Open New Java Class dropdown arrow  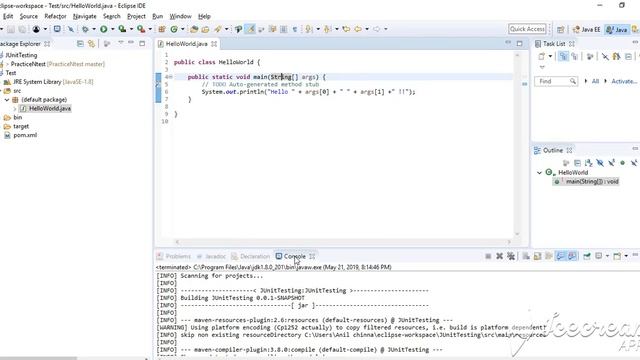(x=182, y=29)
